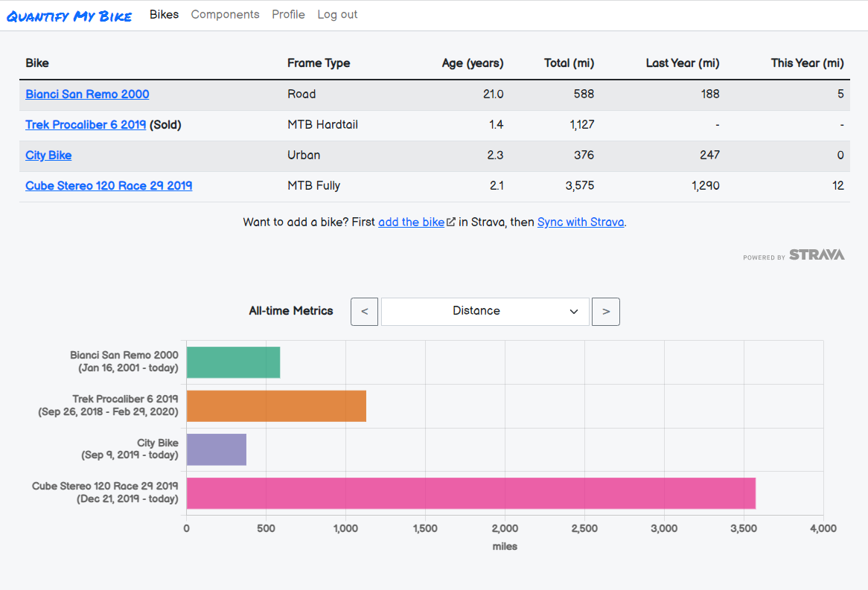Click the Sync with Strava link
The height and width of the screenshot is (590, 868).
(581, 222)
